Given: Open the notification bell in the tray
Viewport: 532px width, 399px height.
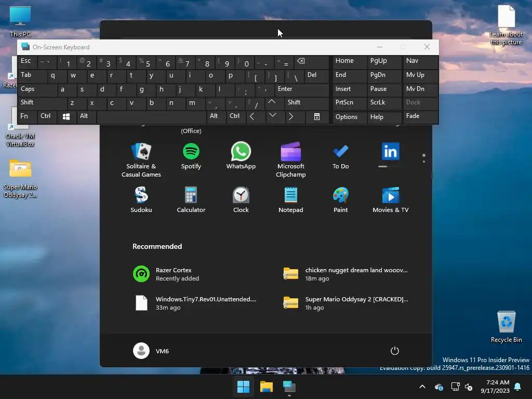Looking at the screenshot, I should point(518,387).
